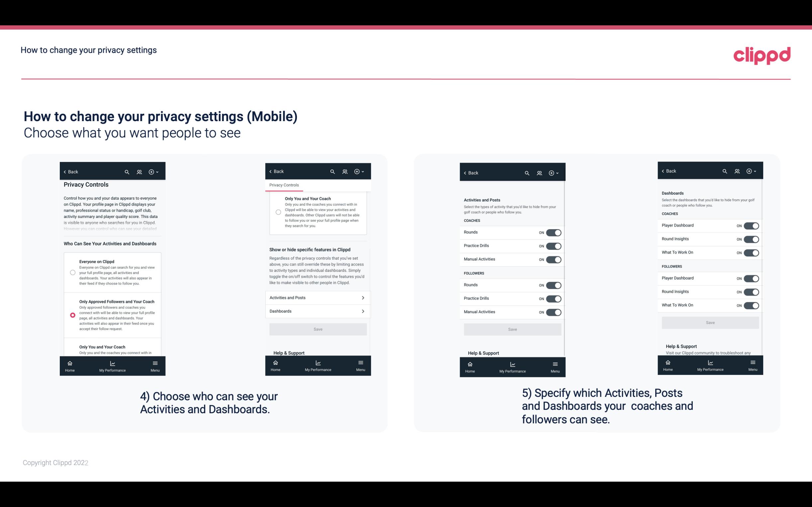Click the Clippd logo top right
The height and width of the screenshot is (507, 812).
[762, 55]
